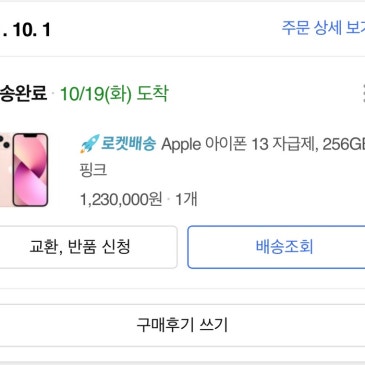365x365 pixels.
Task: Click the number 13 in product name
Action: tap(260, 144)
